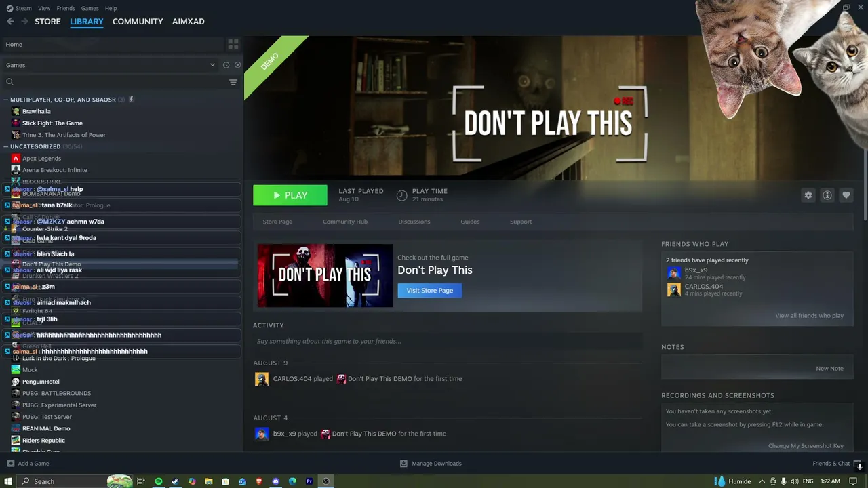Toggle microphone icon in system tray

click(783, 481)
